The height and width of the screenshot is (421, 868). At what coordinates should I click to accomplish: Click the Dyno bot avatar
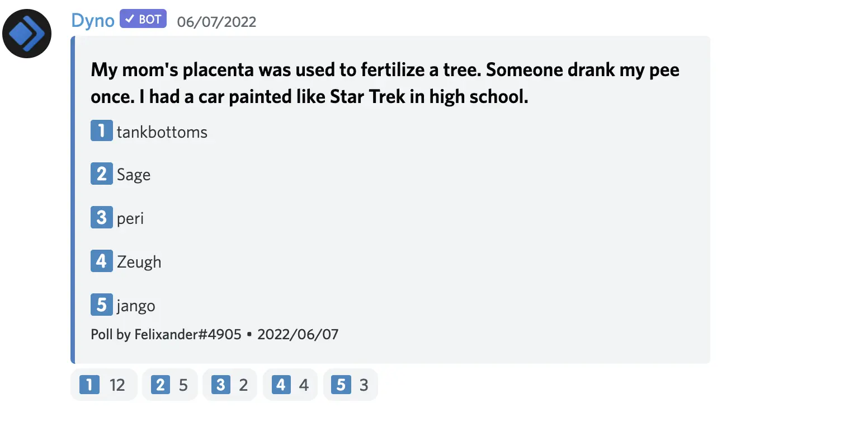[27, 34]
